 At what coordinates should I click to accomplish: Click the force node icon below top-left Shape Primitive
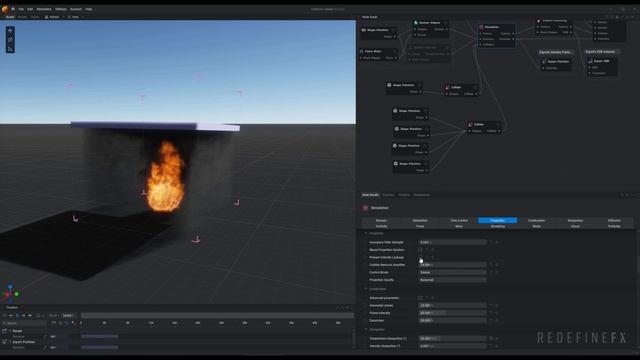coord(362,51)
